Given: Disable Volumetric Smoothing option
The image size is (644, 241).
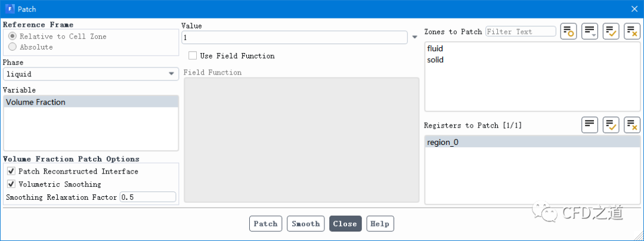Looking at the screenshot, I should click(11, 184).
